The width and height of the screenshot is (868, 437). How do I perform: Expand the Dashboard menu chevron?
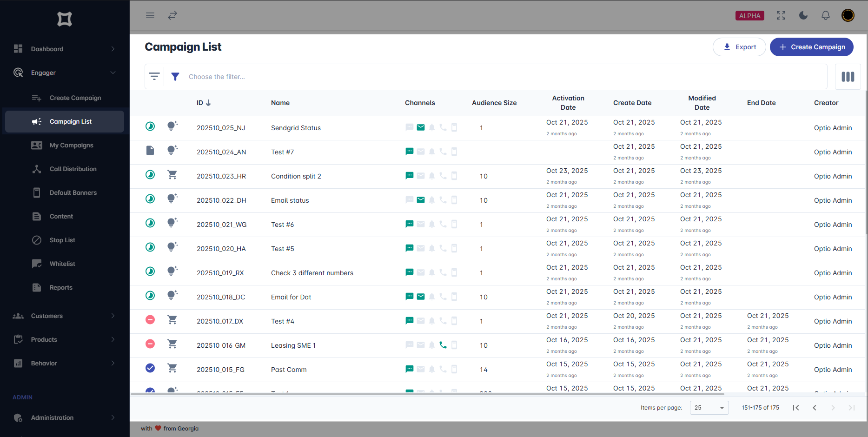[x=113, y=49]
